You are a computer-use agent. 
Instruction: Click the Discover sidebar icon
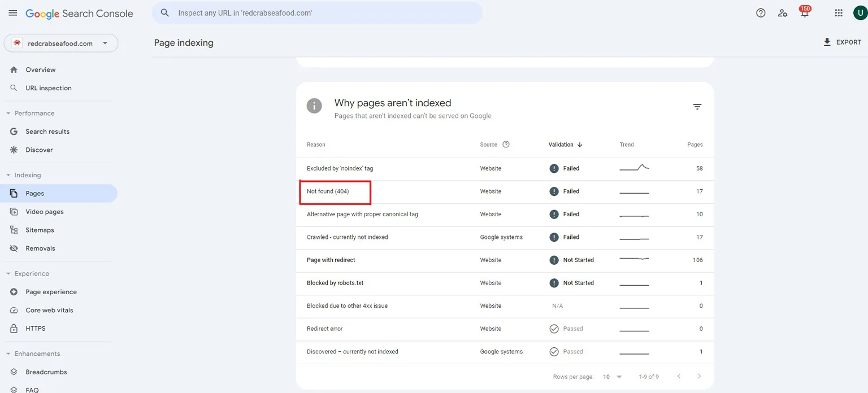[x=14, y=150]
